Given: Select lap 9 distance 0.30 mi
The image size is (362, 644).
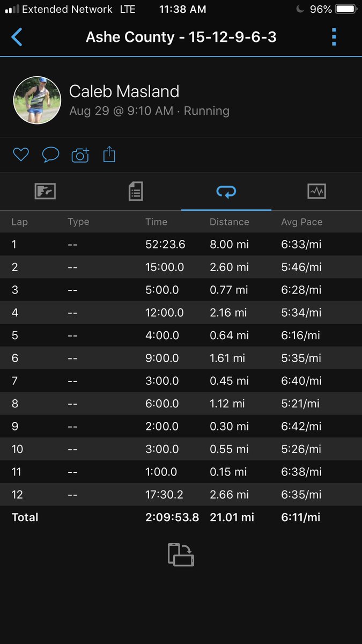Looking at the screenshot, I should click(x=229, y=427).
